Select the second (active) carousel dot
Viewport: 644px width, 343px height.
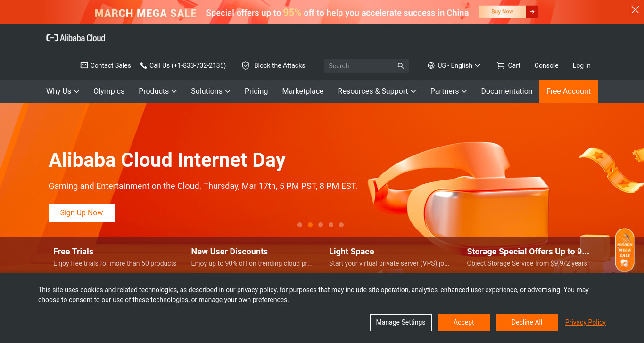(x=310, y=225)
